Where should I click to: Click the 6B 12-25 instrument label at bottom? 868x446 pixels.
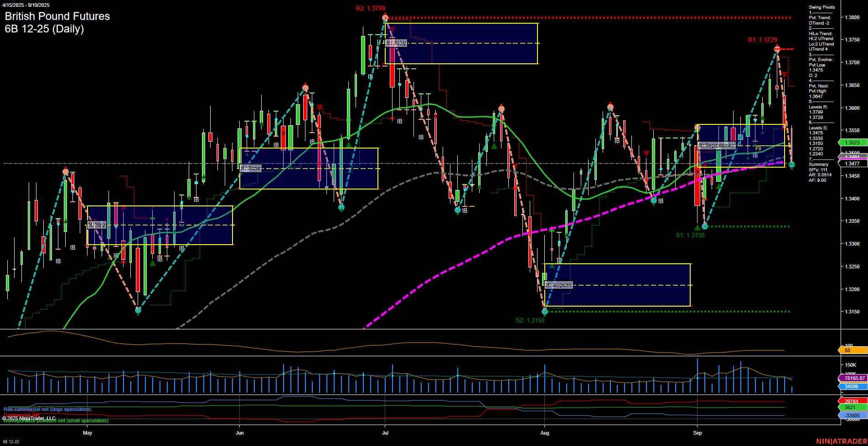pyautogui.click(x=11, y=441)
